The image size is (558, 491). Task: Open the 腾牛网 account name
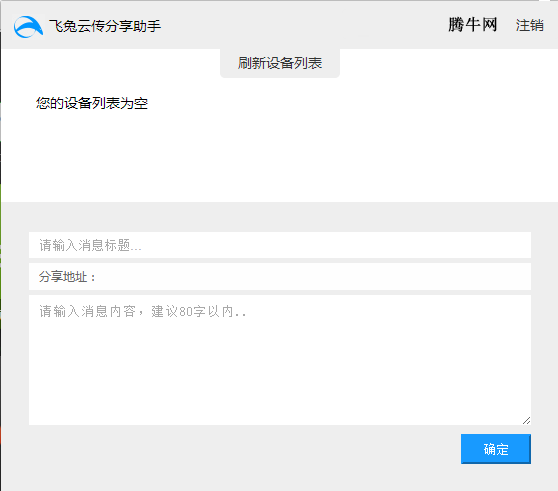(472, 25)
